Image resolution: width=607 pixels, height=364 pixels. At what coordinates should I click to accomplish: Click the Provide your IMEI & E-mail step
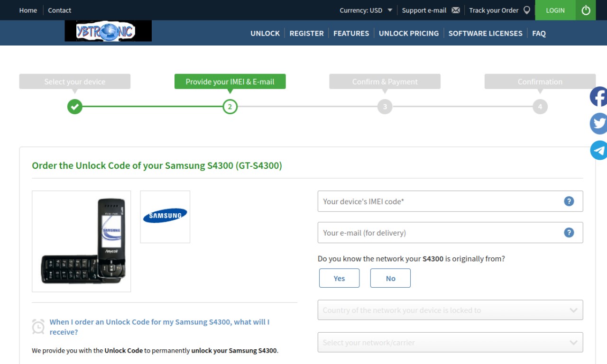(x=230, y=82)
